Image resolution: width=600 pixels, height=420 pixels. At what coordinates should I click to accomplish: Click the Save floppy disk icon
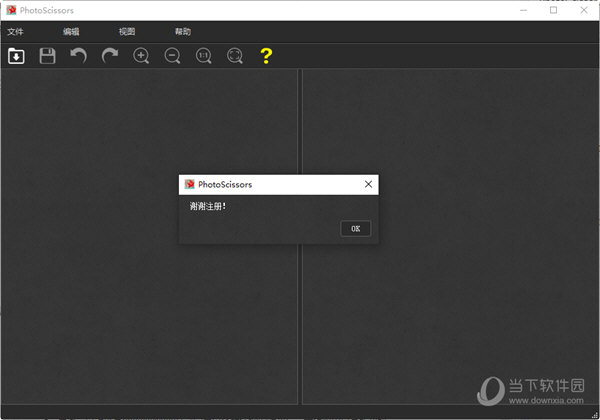point(47,56)
